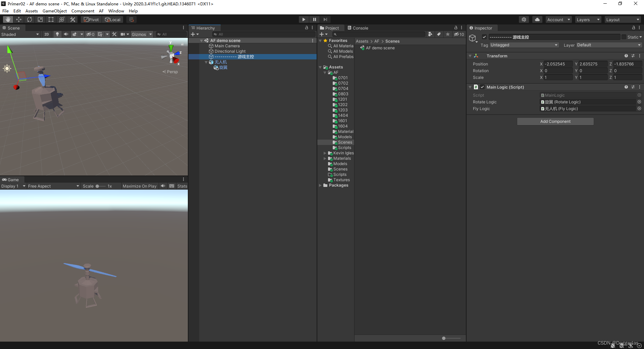The width and height of the screenshot is (644, 349).
Task: Open Account dropdown
Action: 558,19
